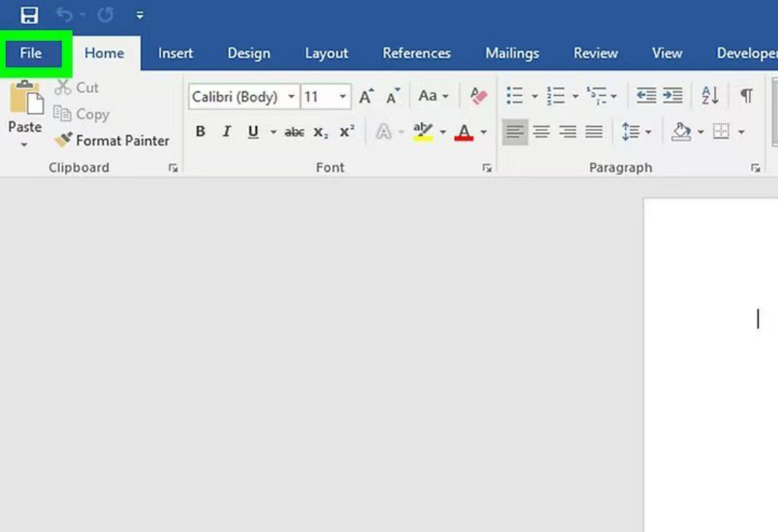The image size is (778, 532).
Task: Click the Save icon in quick access toolbar
Action: (x=29, y=15)
